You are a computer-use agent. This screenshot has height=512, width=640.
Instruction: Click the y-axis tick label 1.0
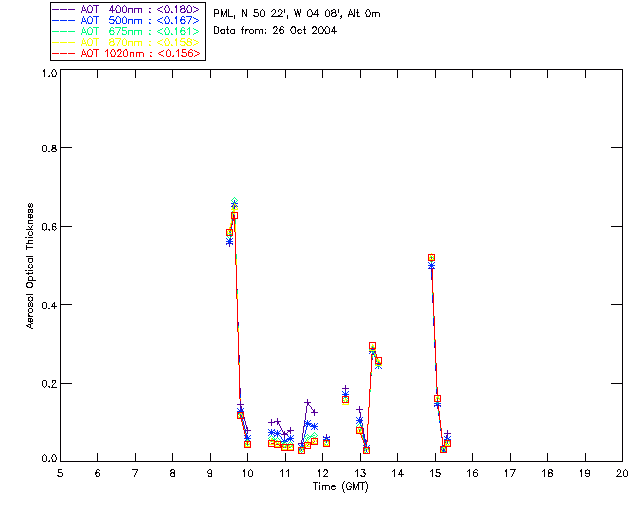click(x=48, y=74)
